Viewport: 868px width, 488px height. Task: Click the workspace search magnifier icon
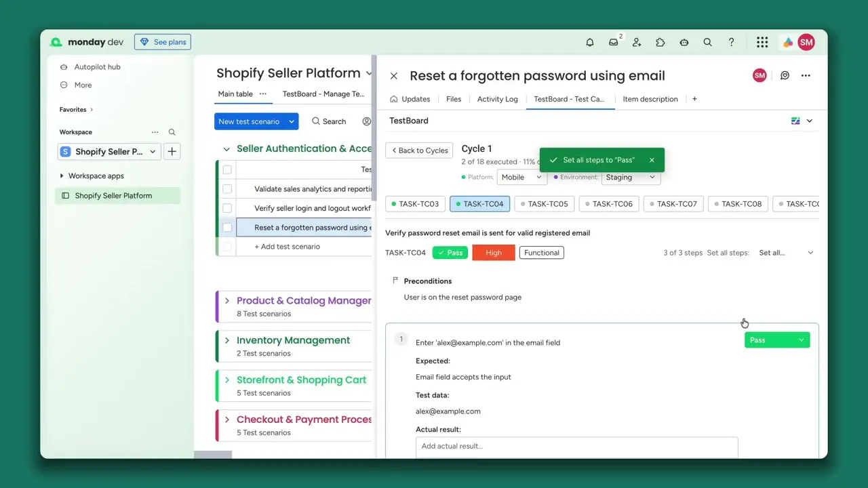point(172,132)
